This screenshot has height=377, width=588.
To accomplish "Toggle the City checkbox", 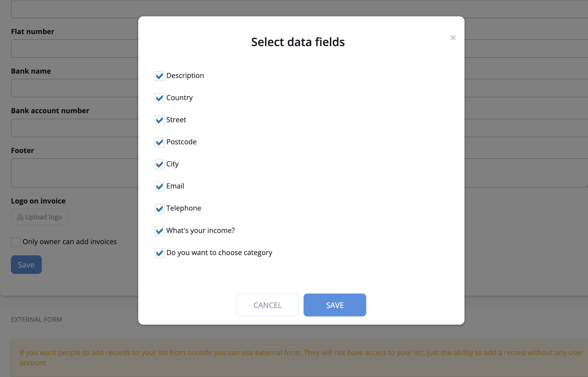I will [x=159, y=164].
